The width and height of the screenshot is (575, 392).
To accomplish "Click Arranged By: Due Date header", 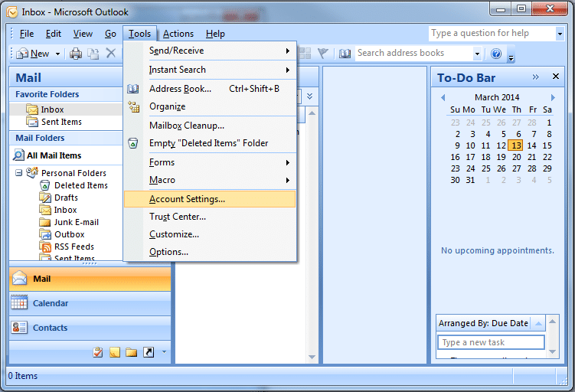I will [483, 323].
